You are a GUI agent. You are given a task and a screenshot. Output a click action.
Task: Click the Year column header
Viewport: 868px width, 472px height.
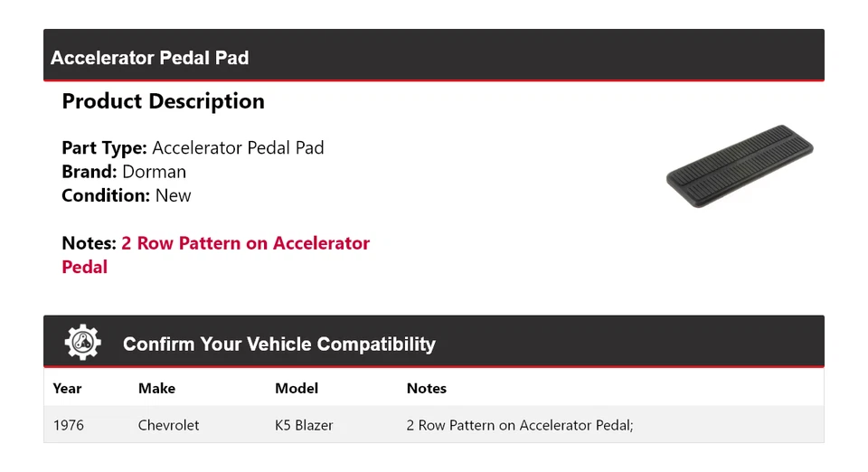point(67,389)
